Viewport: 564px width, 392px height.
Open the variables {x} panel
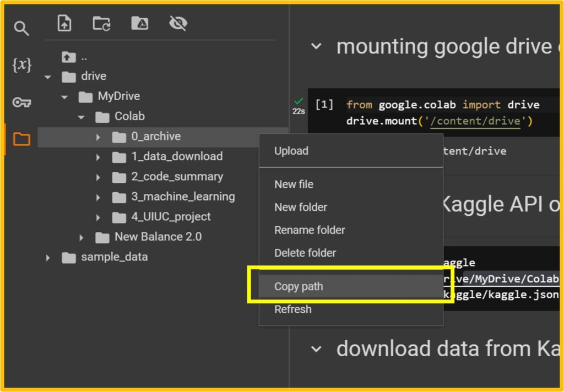pos(21,65)
